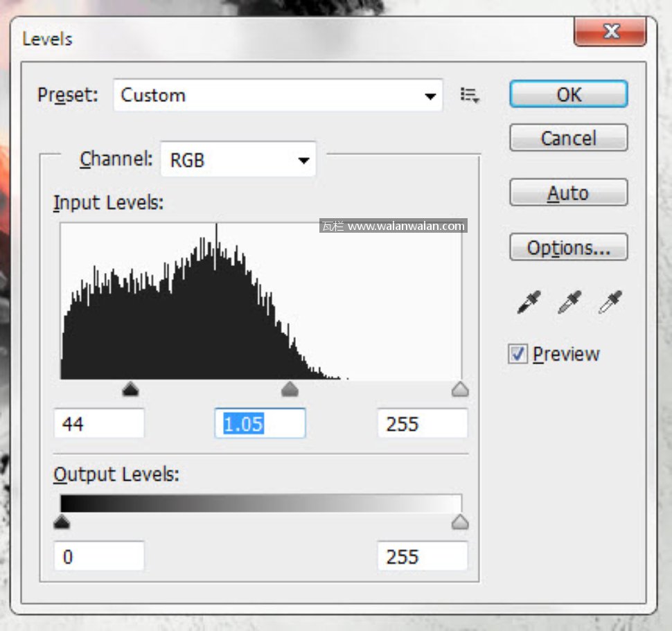Select the white point eyedropper
Image resolution: width=672 pixels, height=631 pixels.
click(610, 303)
